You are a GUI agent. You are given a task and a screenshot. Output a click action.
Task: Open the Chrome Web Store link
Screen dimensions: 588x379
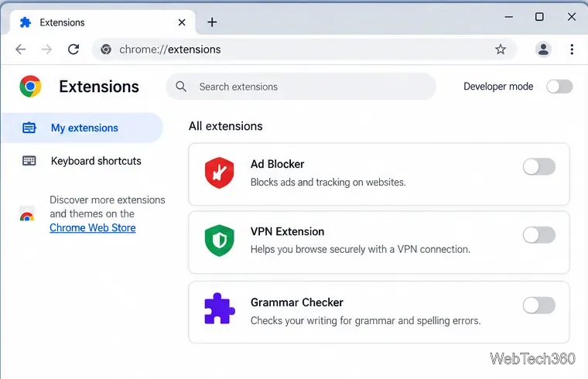(93, 227)
